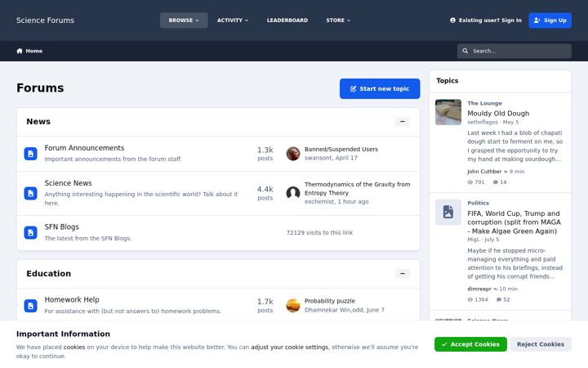The width and height of the screenshot is (588, 368).
Task: Open exchemist's avatar in Science News row
Action: click(293, 193)
